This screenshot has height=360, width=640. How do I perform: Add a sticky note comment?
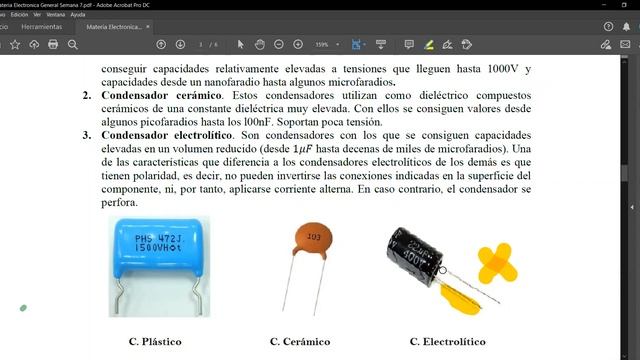[409, 44]
